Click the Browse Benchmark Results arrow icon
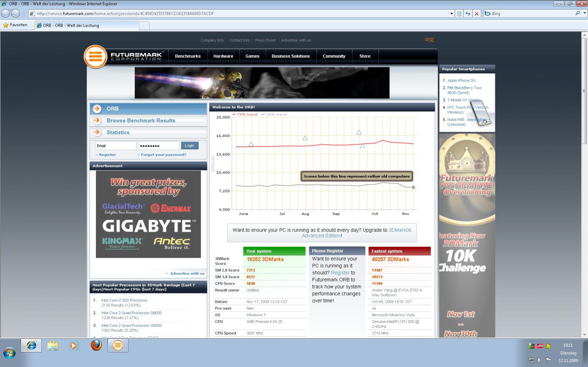 coord(97,121)
